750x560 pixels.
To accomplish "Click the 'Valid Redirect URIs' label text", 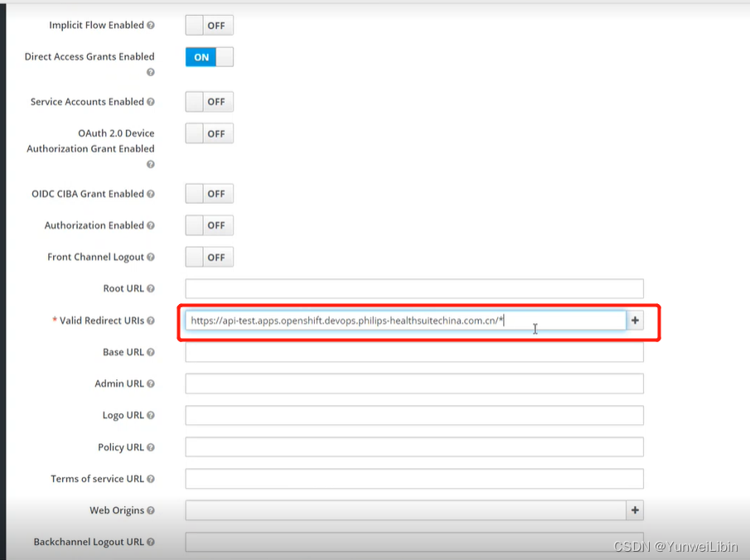I will [x=101, y=321].
